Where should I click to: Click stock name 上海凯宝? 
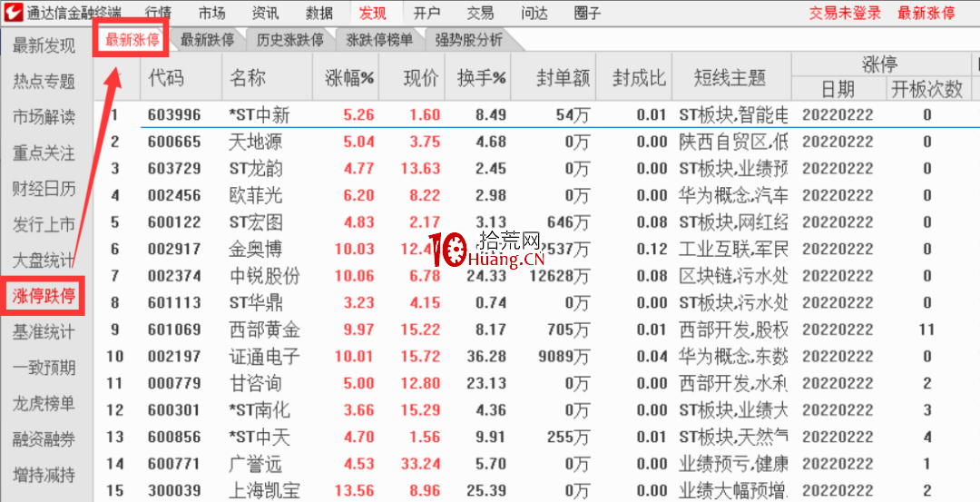[264, 491]
